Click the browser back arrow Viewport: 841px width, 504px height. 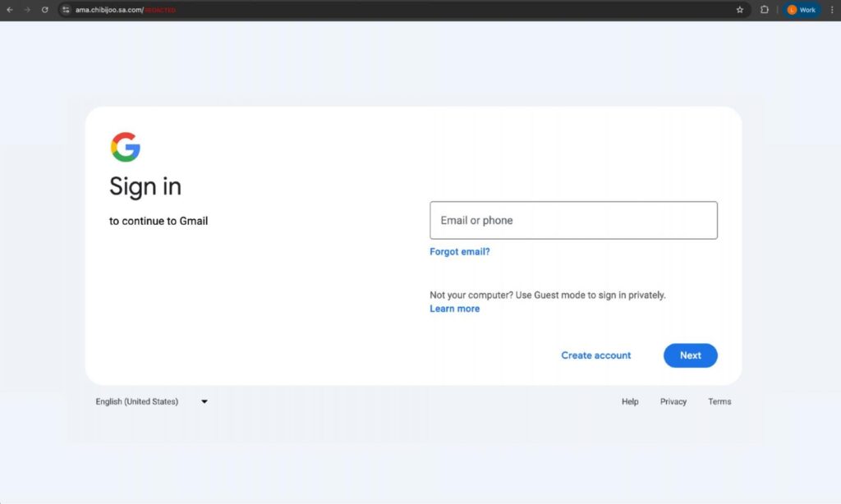click(x=10, y=10)
